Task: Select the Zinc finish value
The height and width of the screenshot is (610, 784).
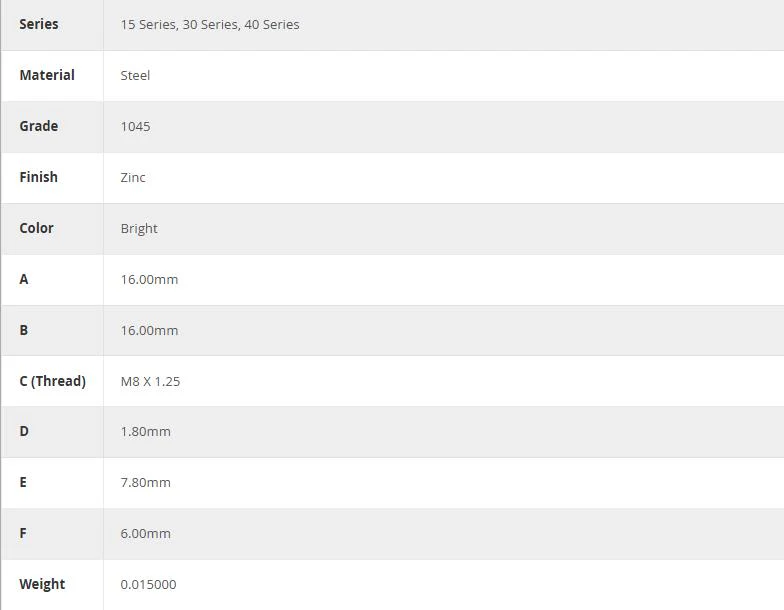Action: point(133,178)
